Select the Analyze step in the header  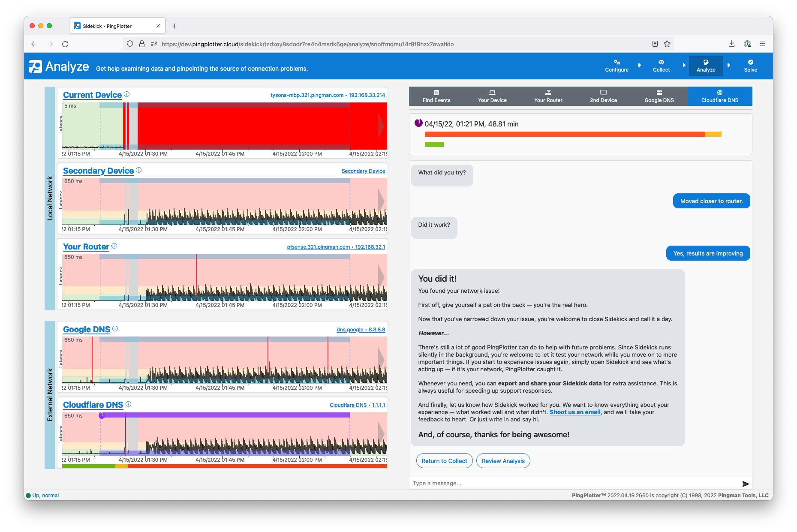click(706, 66)
